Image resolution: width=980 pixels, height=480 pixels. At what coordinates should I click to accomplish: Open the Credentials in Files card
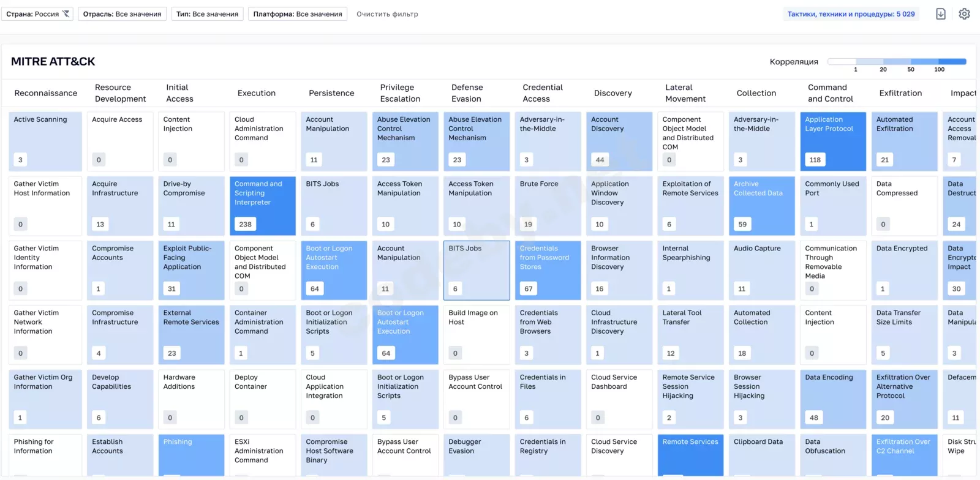[x=548, y=399]
